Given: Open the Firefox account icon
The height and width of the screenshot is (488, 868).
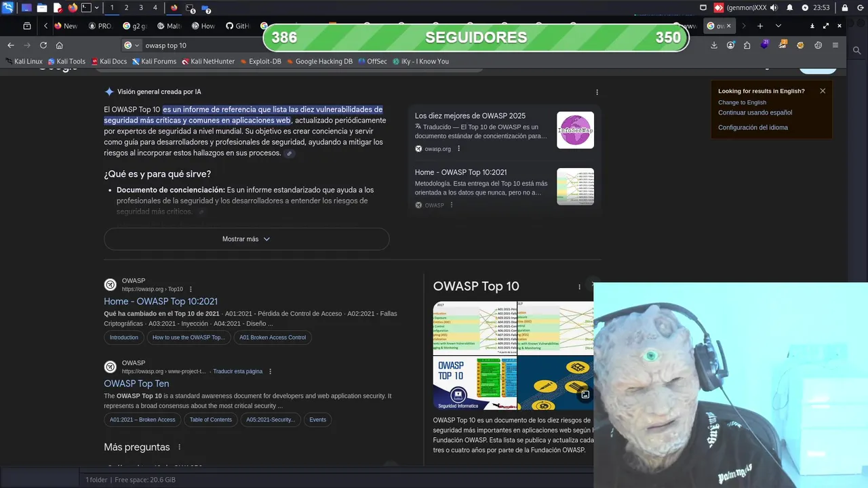Looking at the screenshot, I should (730, 45).
